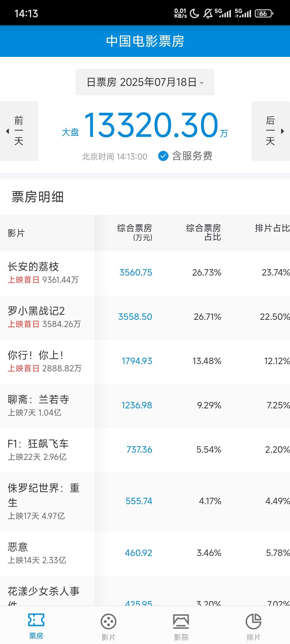
Task: Open the 影院 cinema screen icon
Action: [x=181, y=621]
